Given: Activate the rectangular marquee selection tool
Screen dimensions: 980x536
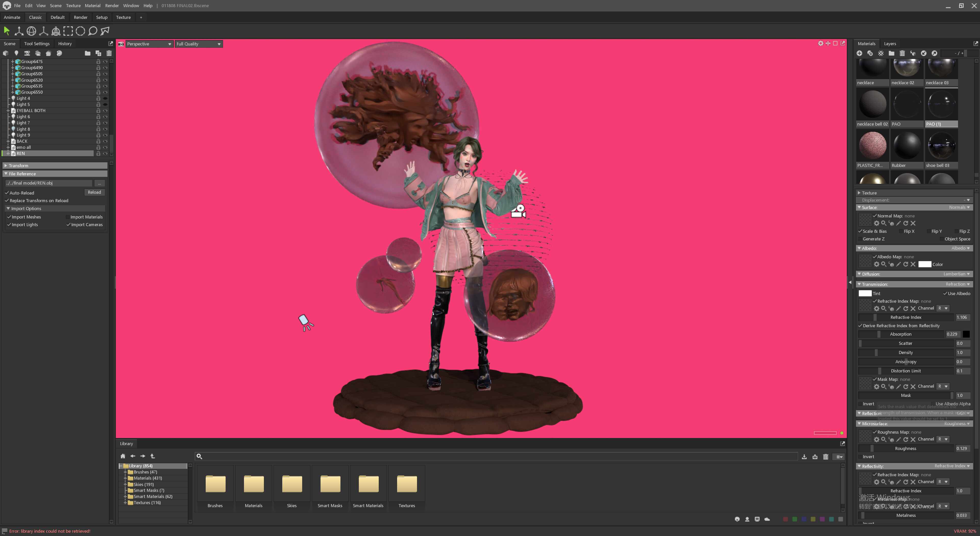Looking at the screenshot, I should pos(68,31).
